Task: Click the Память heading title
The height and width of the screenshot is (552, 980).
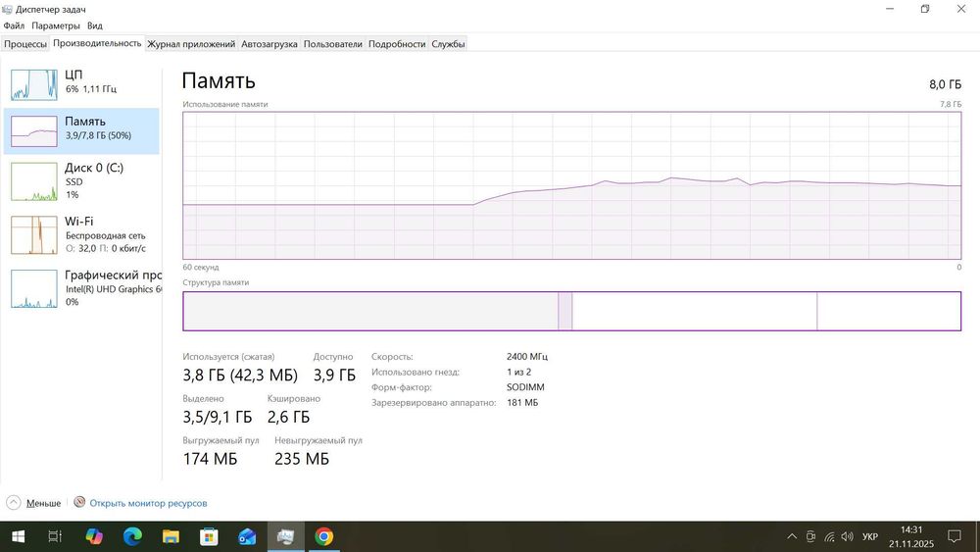Action: [x=219, y=80]
